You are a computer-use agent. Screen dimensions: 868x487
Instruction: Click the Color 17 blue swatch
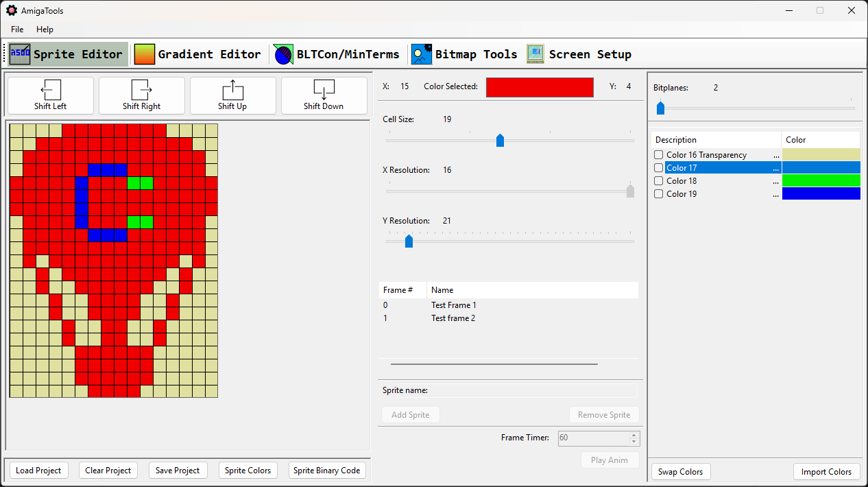(x=821, y=168)
